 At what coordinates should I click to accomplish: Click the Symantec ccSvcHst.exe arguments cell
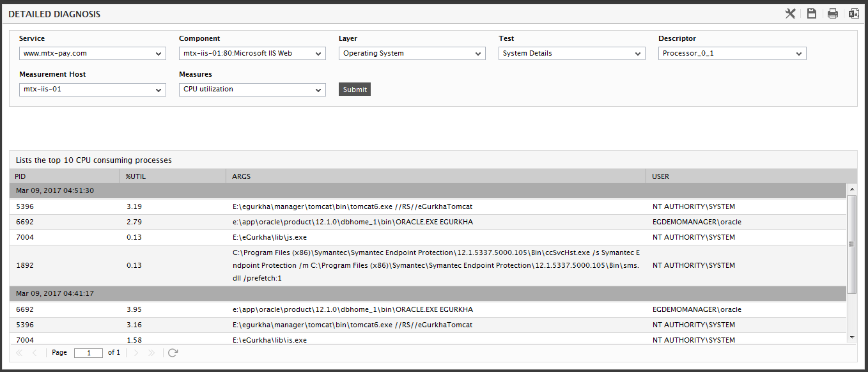point(437,266)
